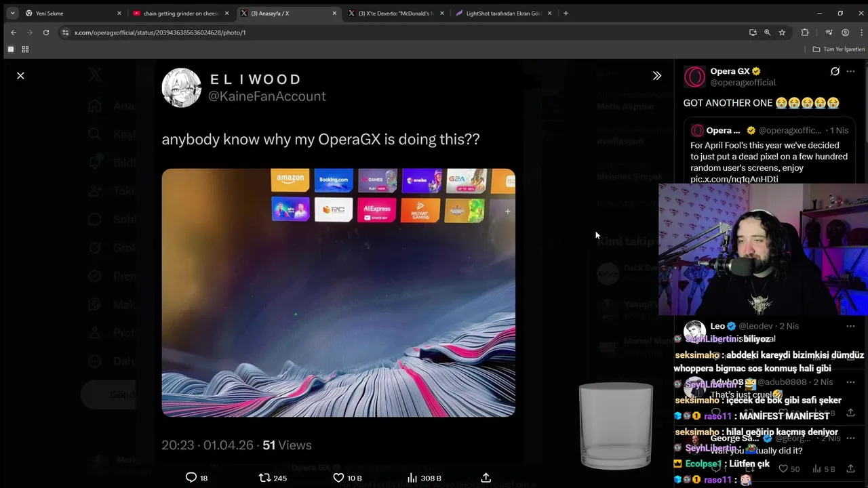Close the Dexerto McDonald's tab
This screenshot has height=488, width=868.
[x=442, y=13]
